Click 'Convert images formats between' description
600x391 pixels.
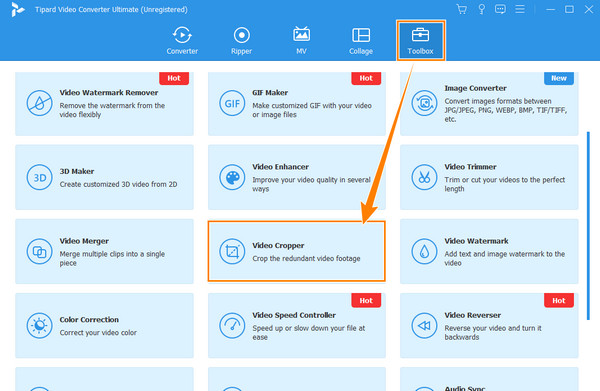coord(505,110)
